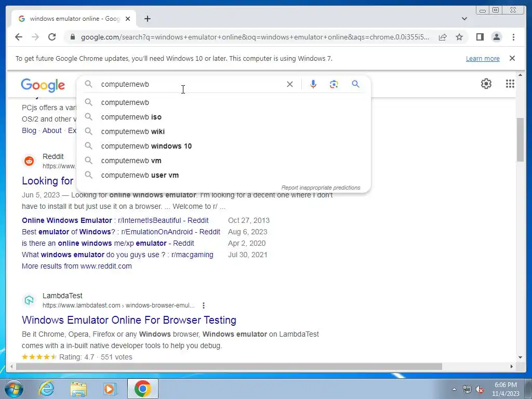Submit search with blue magnifier icon
The image size is (532, 399).
(x=355, y=84)
